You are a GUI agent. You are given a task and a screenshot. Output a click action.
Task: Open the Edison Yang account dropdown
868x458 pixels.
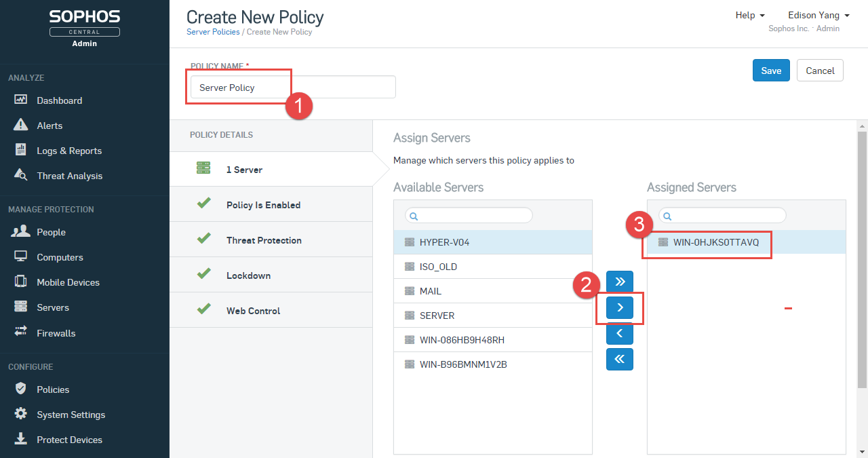coord(818,15)
